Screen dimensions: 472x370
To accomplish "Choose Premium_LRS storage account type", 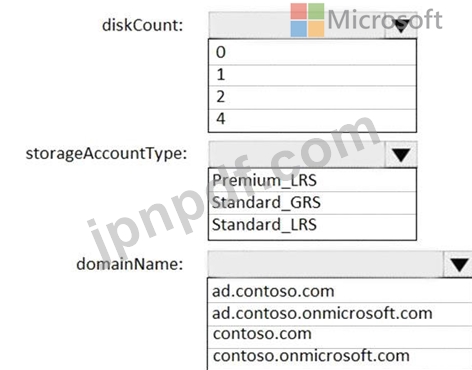I will click(312, 180).
